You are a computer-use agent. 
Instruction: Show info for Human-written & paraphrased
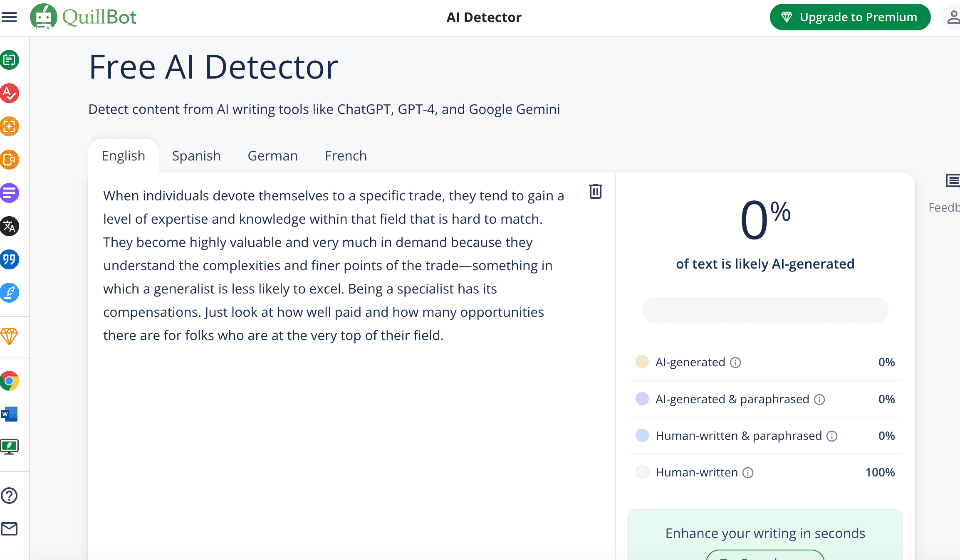click(832, 436)
